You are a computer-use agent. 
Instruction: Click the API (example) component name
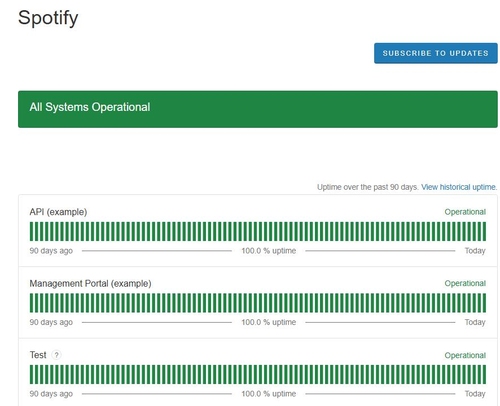[x=58, y=212]
